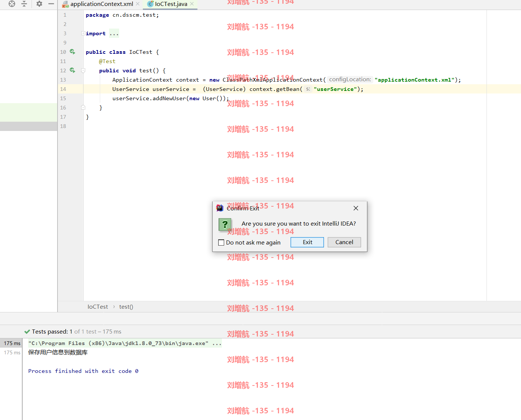Click fold end marker at line 16
Viewport: 521px width, 420px height.
click(83, 108)
